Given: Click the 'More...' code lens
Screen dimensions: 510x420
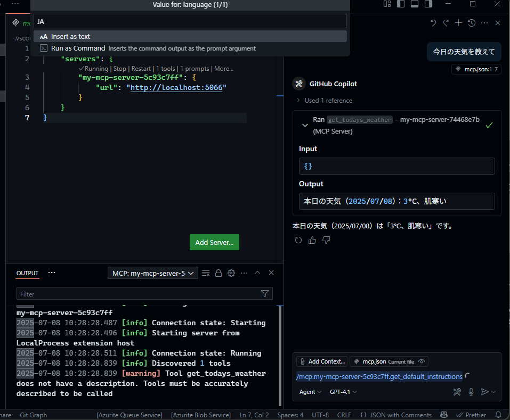Looking at the screenshot, I should tap(224, 69).
